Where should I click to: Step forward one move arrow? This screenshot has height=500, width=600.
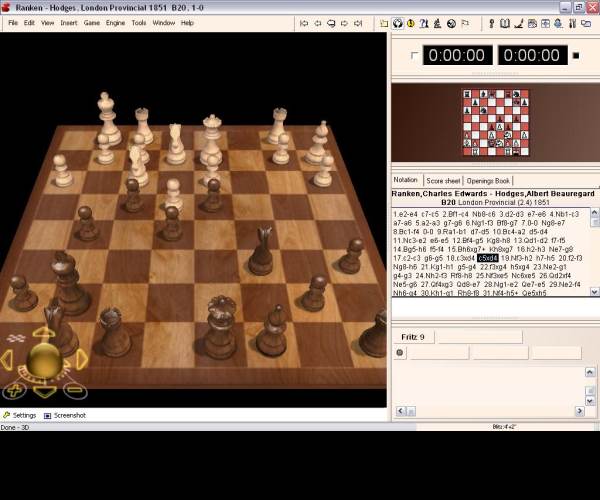(x=344, y=23)
